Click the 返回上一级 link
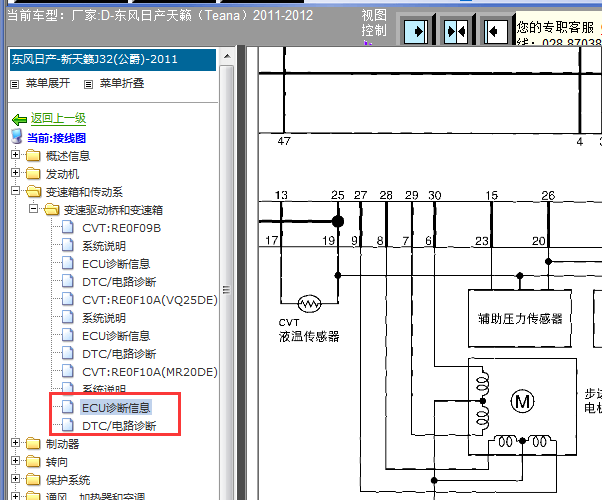 pyautogui.click(x=58, y=119)
